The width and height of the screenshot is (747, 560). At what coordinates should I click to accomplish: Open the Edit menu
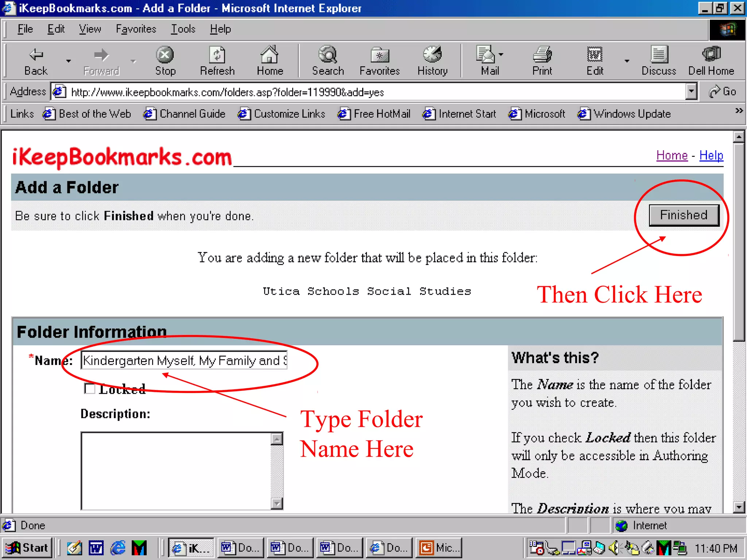tap(56, 29)
